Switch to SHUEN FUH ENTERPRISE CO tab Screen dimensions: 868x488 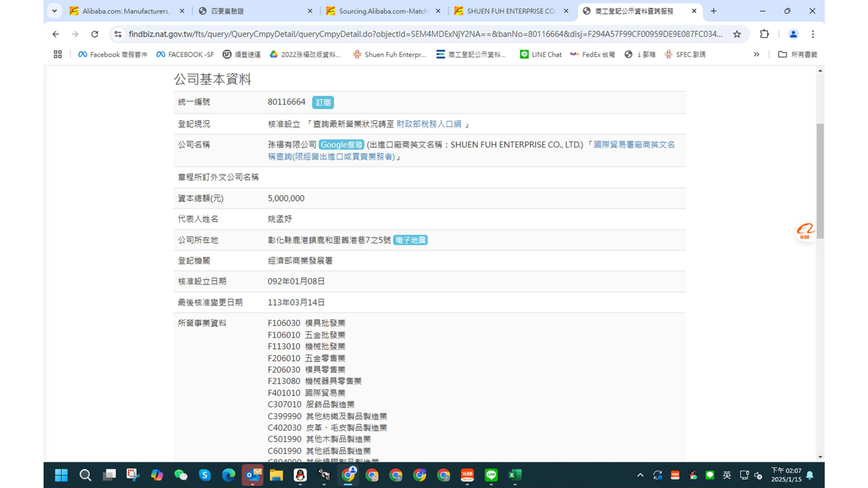click(x=510, y=11)
